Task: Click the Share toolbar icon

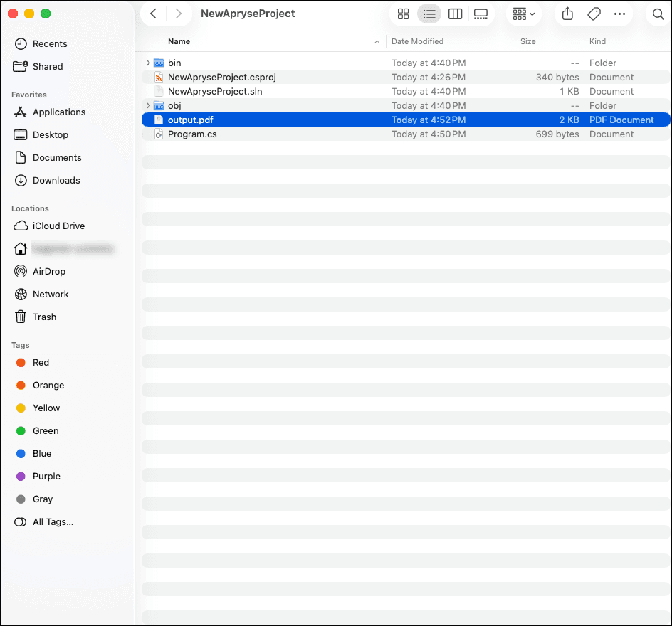Action: [567, 14]
